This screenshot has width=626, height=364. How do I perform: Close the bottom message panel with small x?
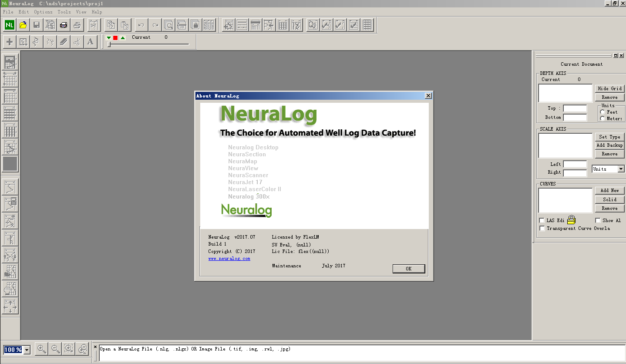click(x=96, y=347)
